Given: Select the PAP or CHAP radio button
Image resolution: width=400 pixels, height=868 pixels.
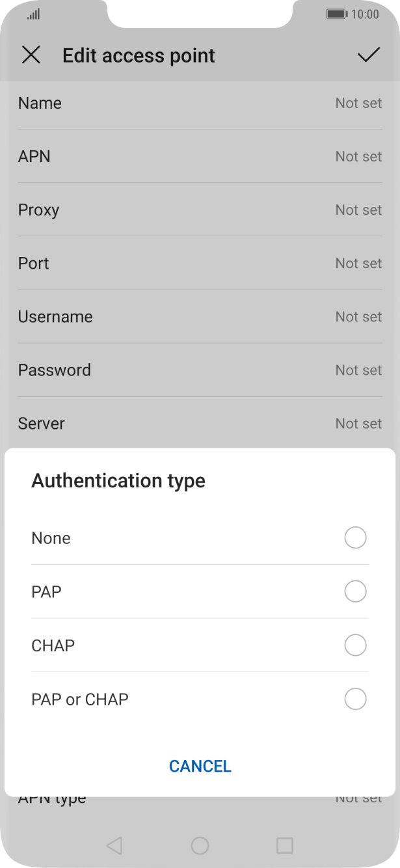Looking at the screenshot, I should 355,699.
